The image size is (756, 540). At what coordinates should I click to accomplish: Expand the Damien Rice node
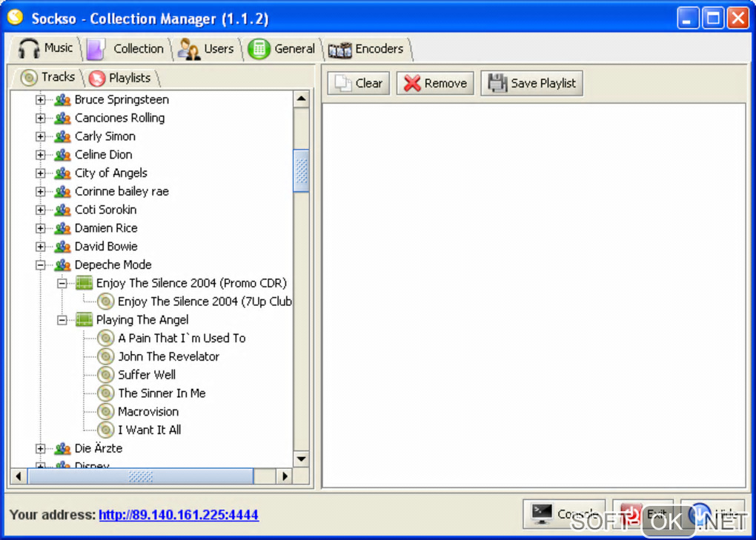pyautogui.click(x=41, y=228)
